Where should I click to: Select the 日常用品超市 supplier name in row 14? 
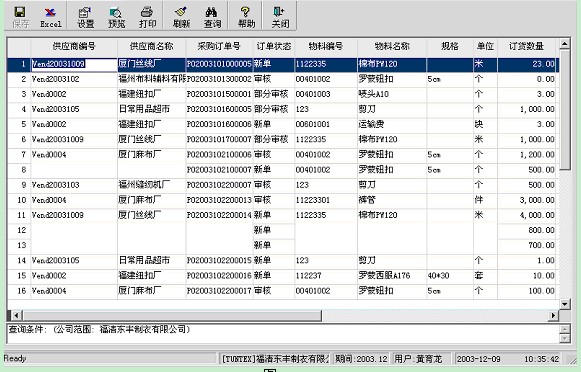[144, 260]
